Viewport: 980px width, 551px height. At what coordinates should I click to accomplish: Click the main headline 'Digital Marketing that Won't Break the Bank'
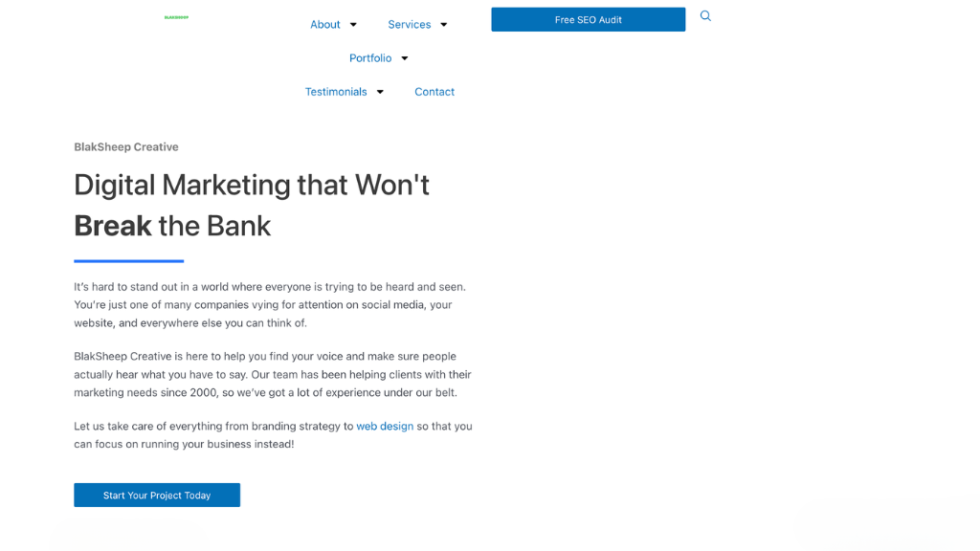pos(252,205)
